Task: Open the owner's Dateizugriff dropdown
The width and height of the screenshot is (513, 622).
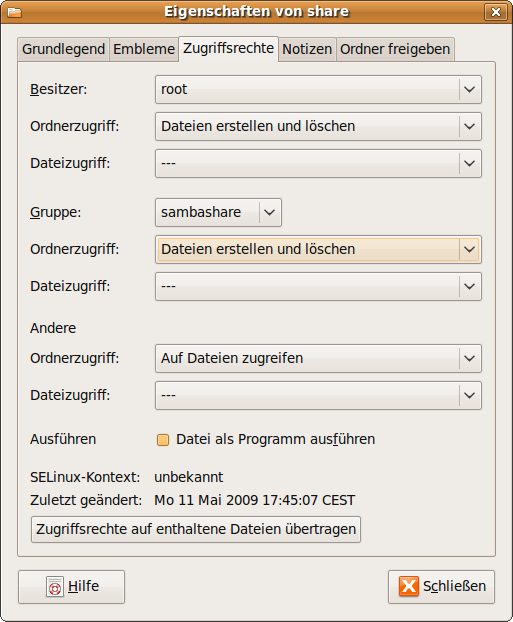Action: pos(318,163)
